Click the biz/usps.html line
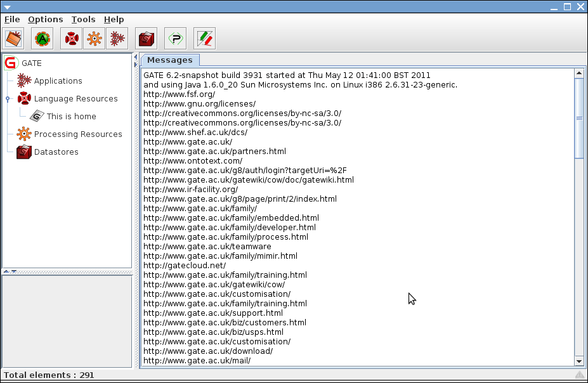The height and width of the screenshot is (383, 588). tap(213, 332)
